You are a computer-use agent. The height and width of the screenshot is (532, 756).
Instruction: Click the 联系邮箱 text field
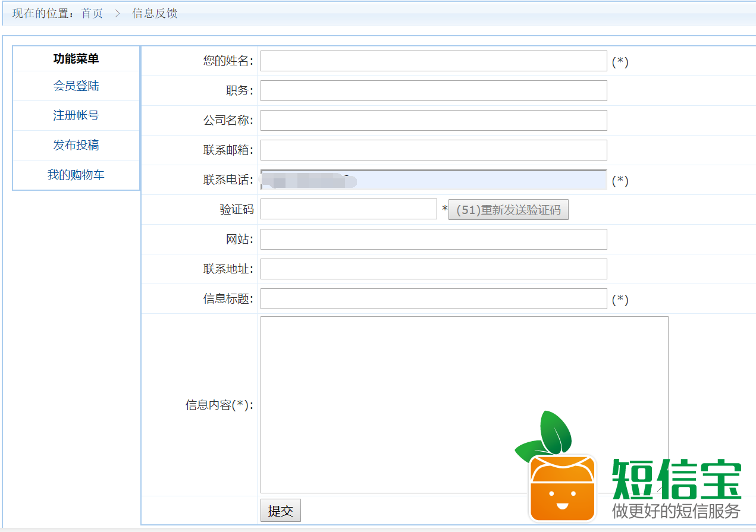pyautogui.click(x=433, y=150)
